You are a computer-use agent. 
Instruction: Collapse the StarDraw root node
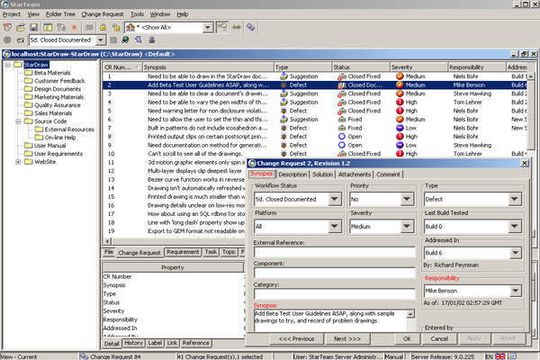click(8, 65)
